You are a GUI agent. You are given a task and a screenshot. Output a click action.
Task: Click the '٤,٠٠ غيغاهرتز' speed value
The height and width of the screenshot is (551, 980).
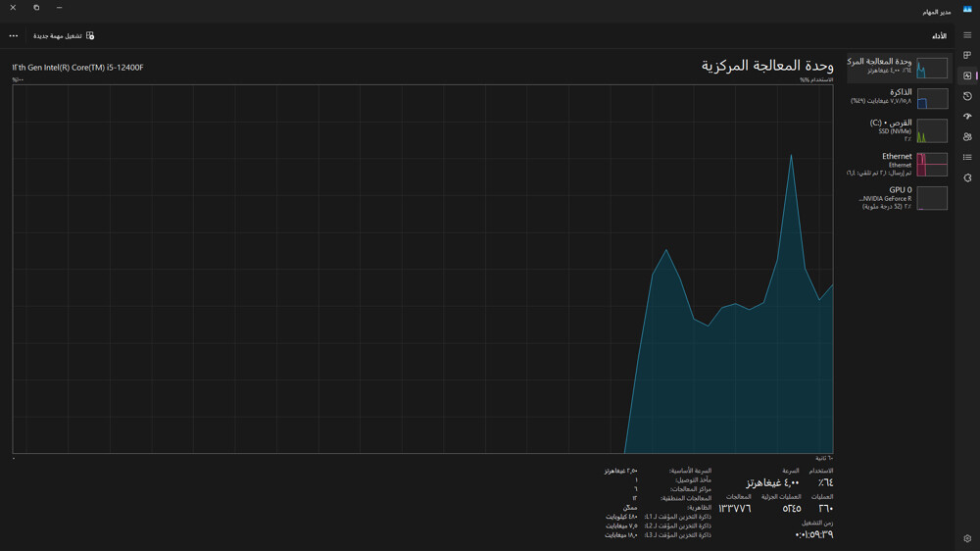772,482
